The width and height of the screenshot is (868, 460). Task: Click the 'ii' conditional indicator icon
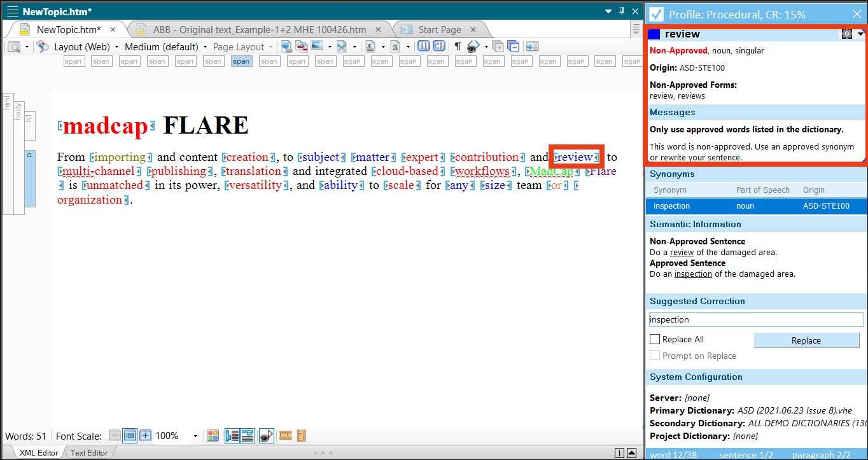click(424, 46)
